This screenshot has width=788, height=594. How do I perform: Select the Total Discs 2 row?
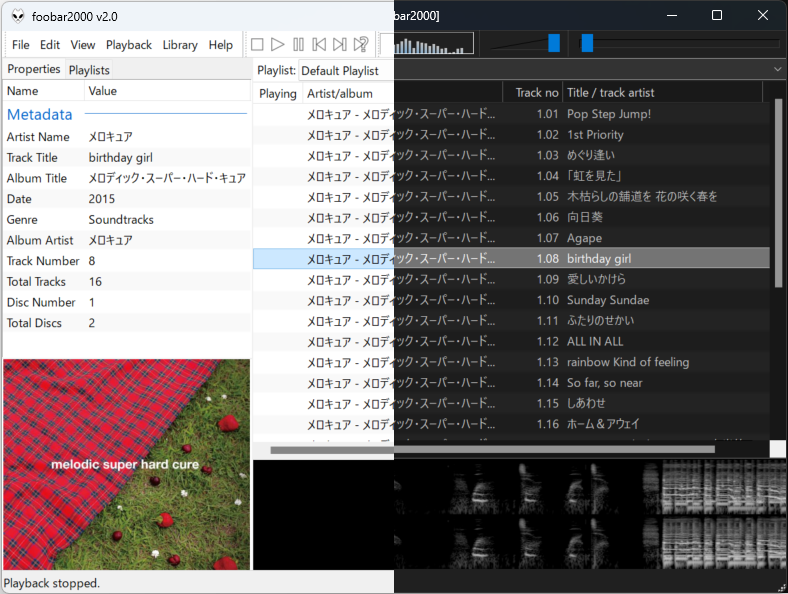[127, 323]
